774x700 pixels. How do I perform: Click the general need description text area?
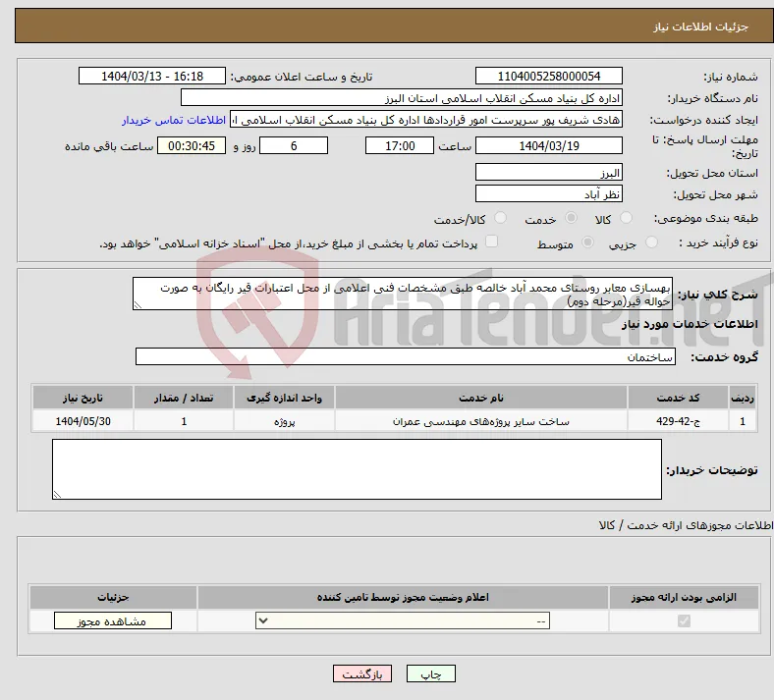click(403, 294)
